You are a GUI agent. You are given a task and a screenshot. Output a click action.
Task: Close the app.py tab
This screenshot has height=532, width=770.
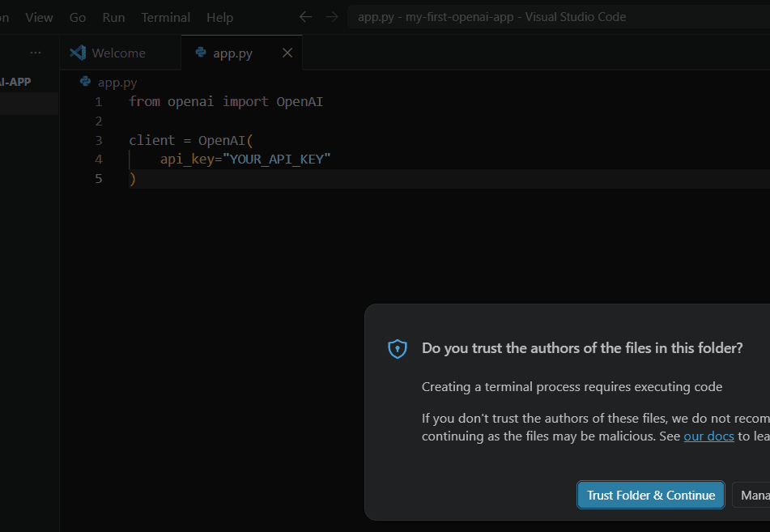tap(287, 53)
